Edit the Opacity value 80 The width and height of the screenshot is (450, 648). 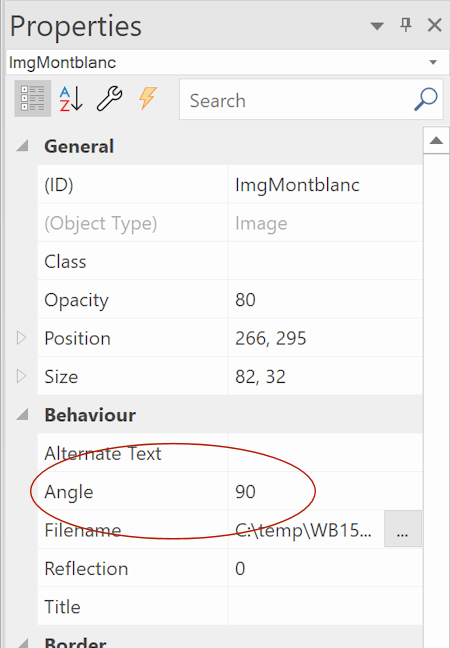point(325,299)
